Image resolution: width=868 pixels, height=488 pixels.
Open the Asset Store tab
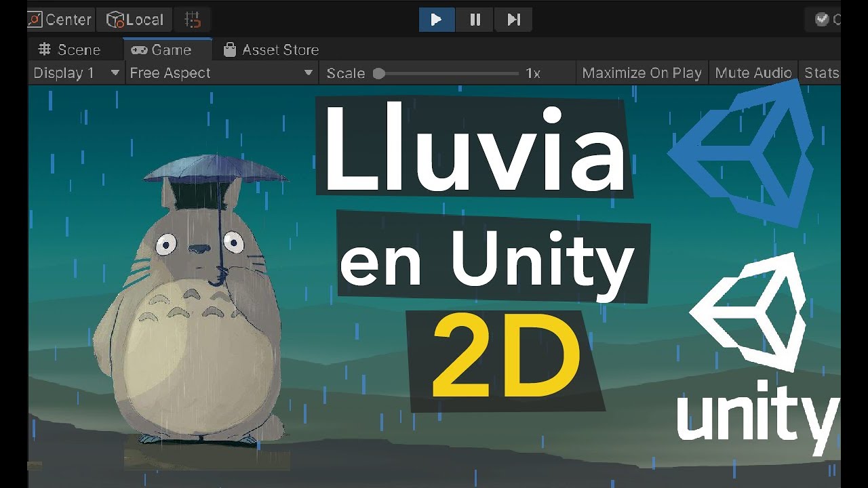click(x=271, y=49)
